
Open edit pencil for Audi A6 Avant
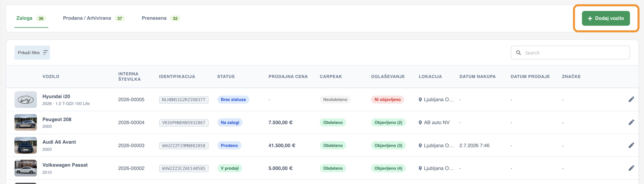[631, 146]
